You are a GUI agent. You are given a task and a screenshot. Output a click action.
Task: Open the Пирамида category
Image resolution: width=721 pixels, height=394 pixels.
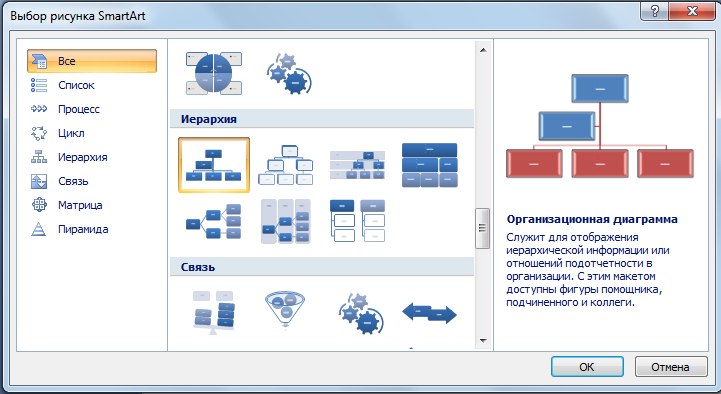click(x=92, y=229)
